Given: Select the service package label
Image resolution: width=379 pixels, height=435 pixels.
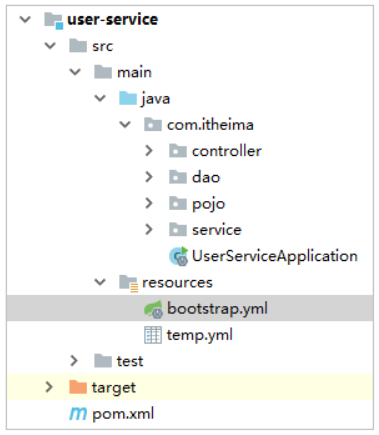Looking at the screenshot, I should point(217,230).
